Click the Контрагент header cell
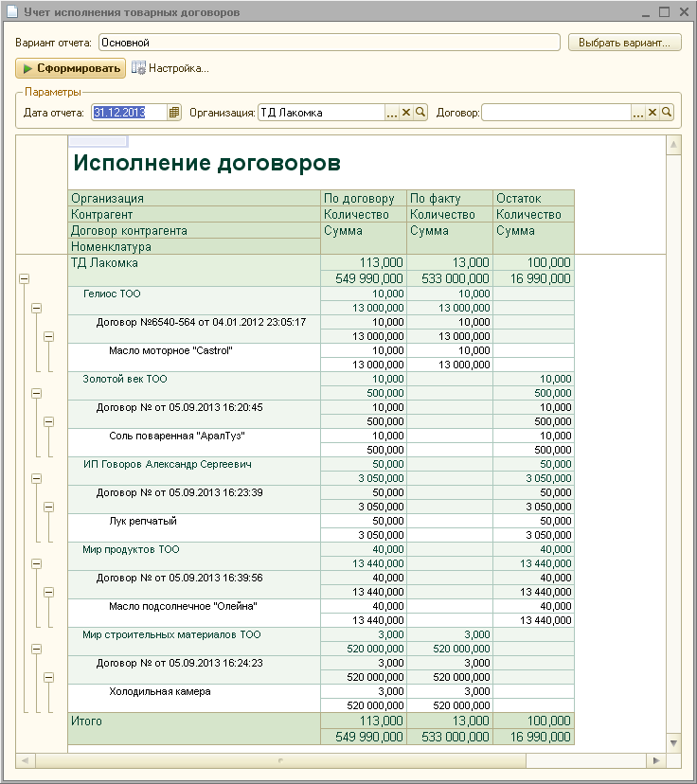The height and width of the screenshot is (784, 697). coord(194,214)
